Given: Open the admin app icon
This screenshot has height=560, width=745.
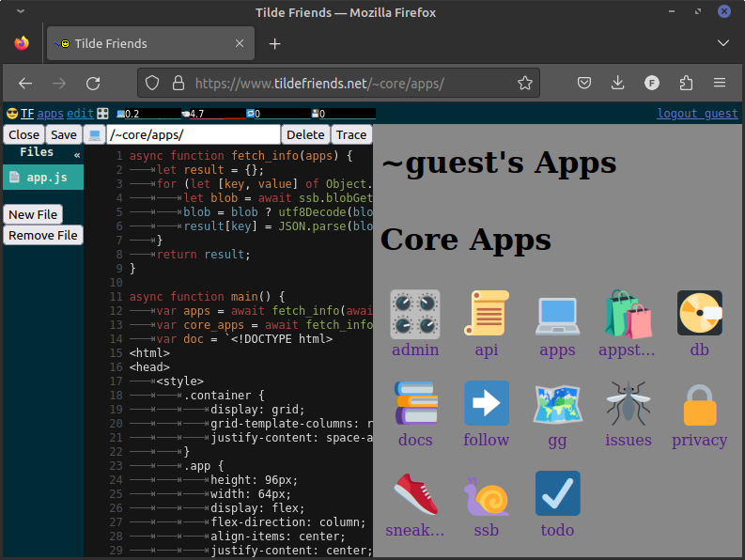Looking at the screenshot, I should 414,314.
